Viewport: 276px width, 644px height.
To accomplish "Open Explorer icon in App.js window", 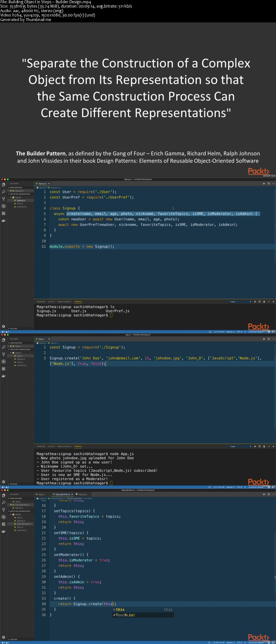I will [4, 340].
